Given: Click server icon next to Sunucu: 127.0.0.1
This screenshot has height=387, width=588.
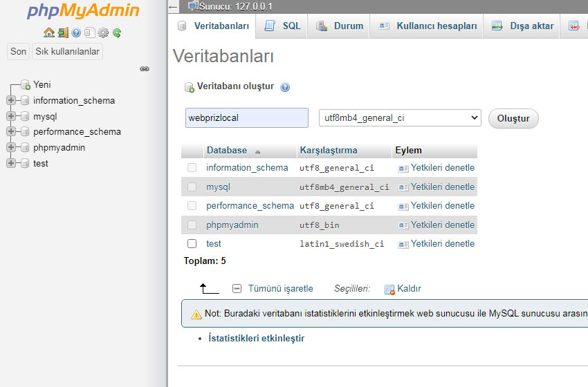Looking at the screenshot, I should click(x=193, y=6).
